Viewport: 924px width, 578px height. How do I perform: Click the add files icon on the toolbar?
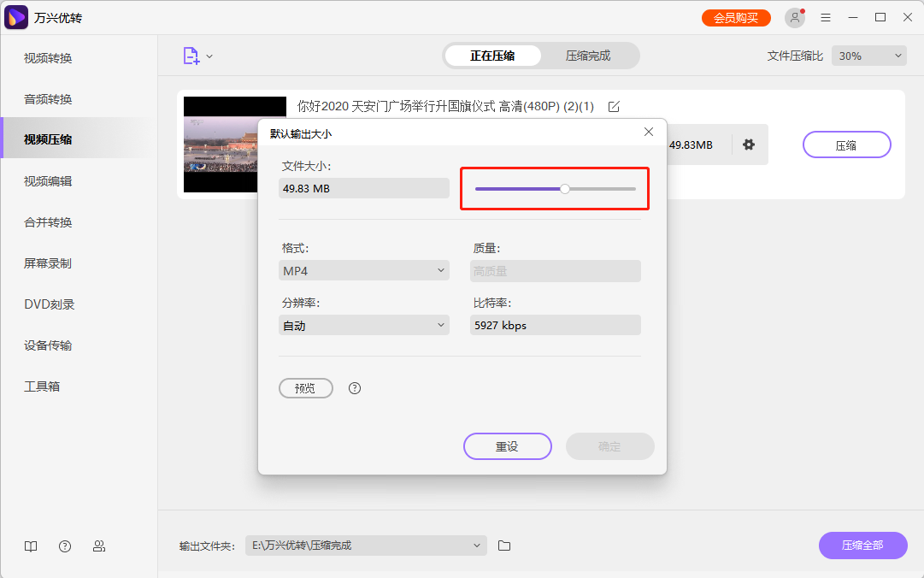(193, 55)
